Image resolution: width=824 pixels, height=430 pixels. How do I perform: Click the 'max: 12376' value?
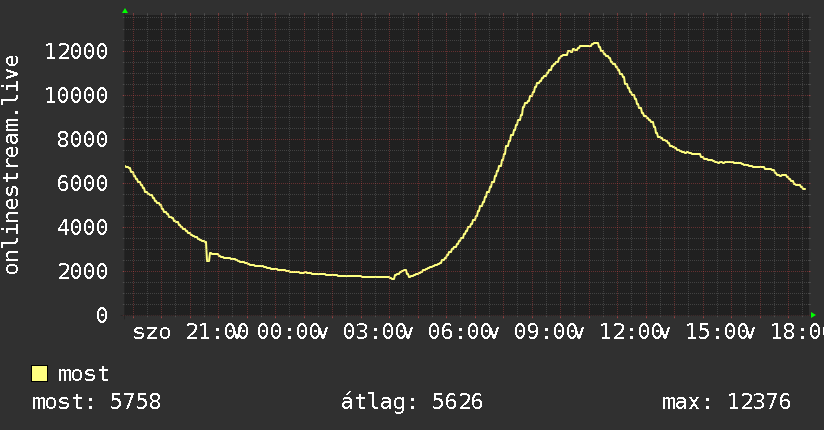click(726, 402)
